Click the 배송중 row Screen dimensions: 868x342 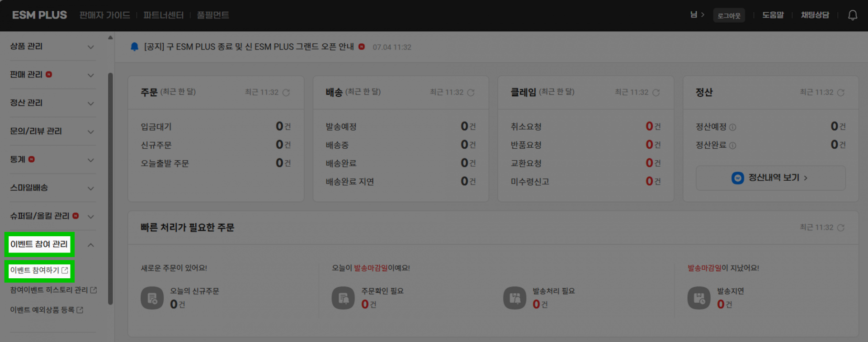pos(401,145)
